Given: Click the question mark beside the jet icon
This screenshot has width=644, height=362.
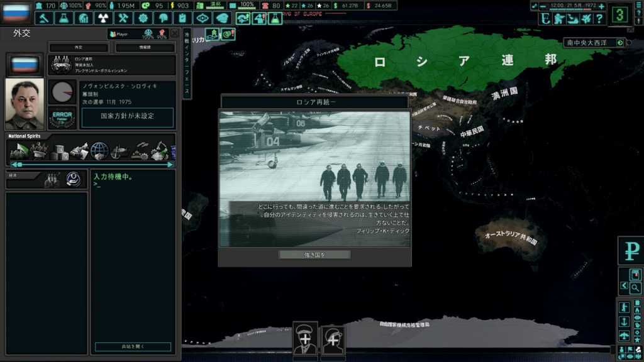Looking at the screenshot, I should click(599, 18).
